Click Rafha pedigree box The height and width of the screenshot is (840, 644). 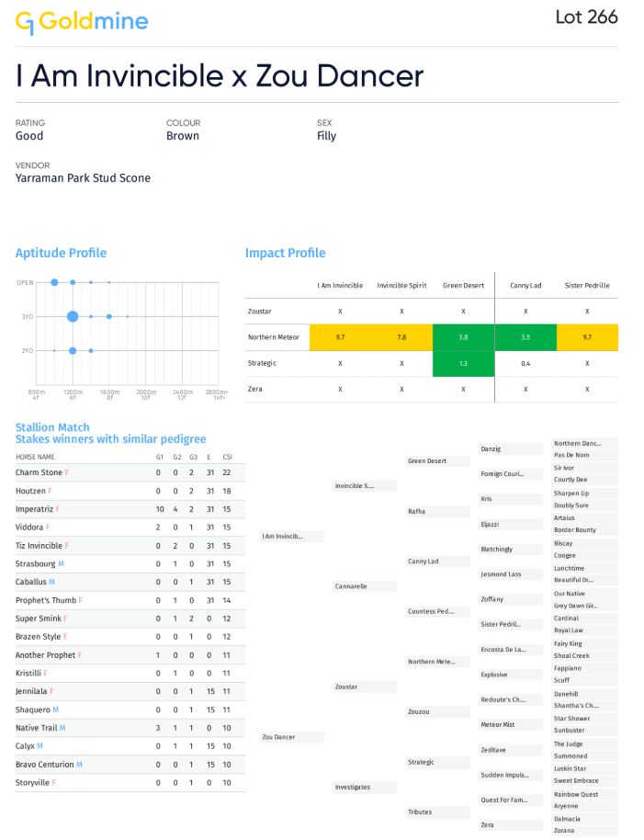438,512
